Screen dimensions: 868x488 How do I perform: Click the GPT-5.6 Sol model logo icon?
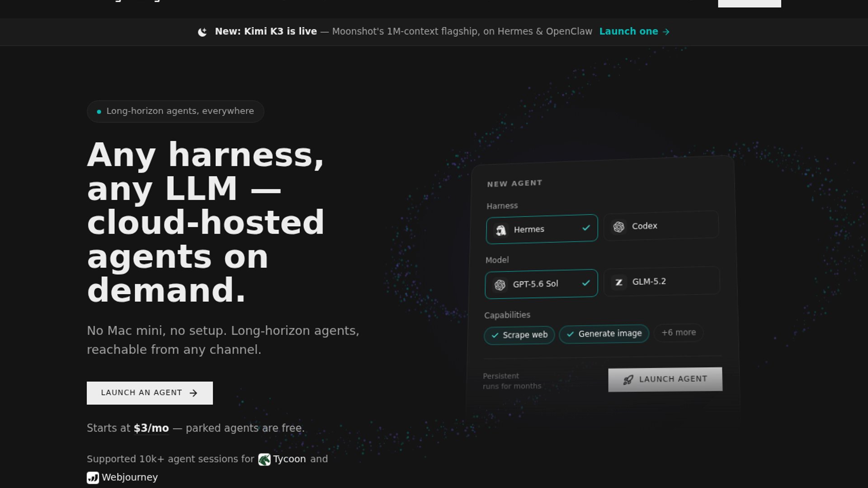500,285
